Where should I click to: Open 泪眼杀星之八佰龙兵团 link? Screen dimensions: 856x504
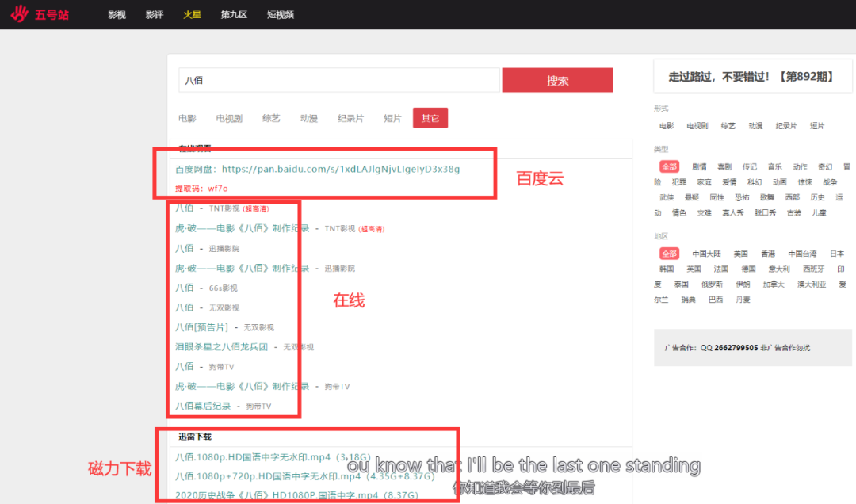click(x=221, y=347)
